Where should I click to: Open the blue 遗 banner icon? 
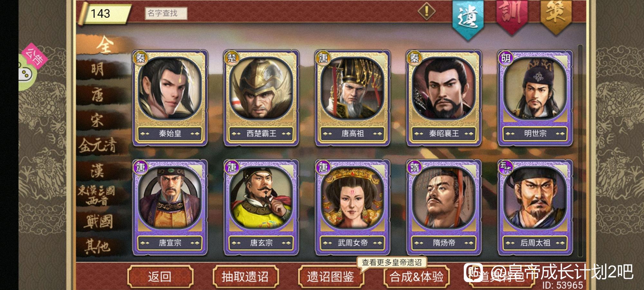(x=468, y=19)
